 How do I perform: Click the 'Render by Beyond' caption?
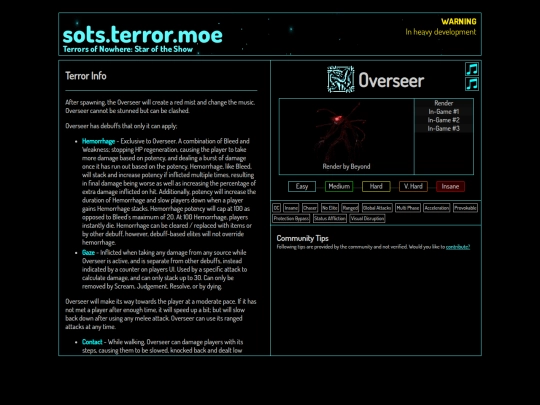[x=346, y=166]
